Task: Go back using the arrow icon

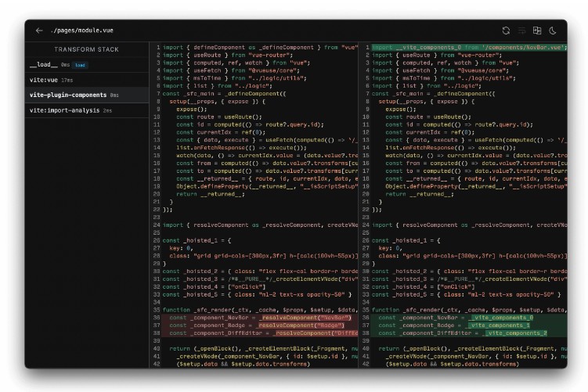Action: 39,31
